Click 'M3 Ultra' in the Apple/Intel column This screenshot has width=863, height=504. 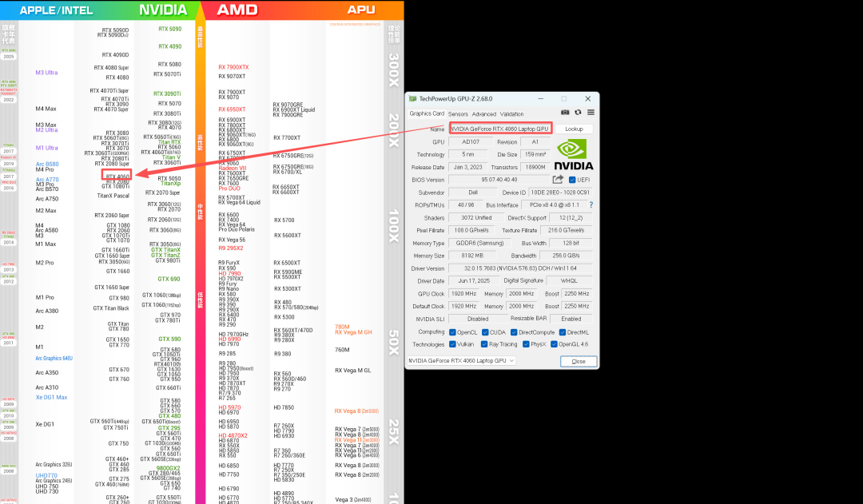coord(47,73)
